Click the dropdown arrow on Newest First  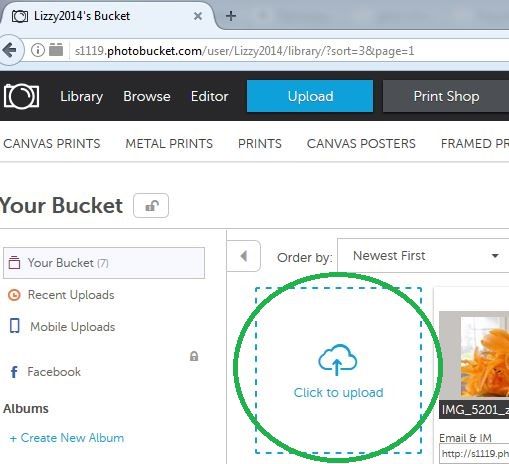495,256
